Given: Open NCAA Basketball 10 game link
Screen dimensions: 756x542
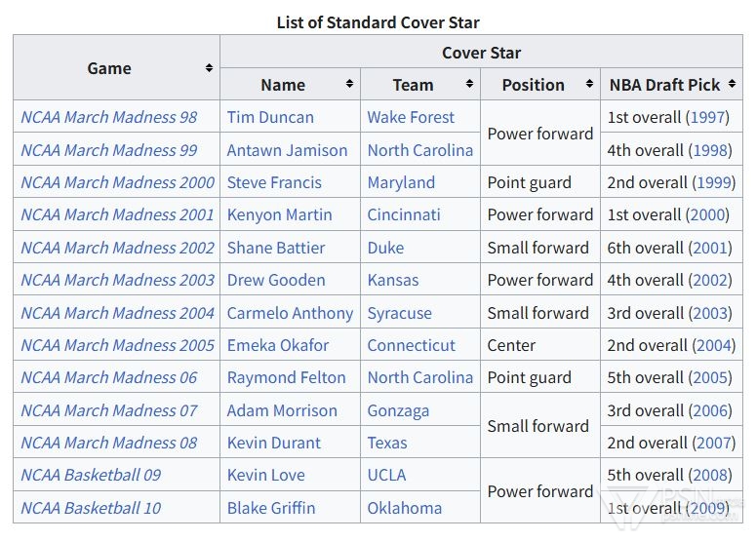Looking at the screenshot, I should [91, 508].
